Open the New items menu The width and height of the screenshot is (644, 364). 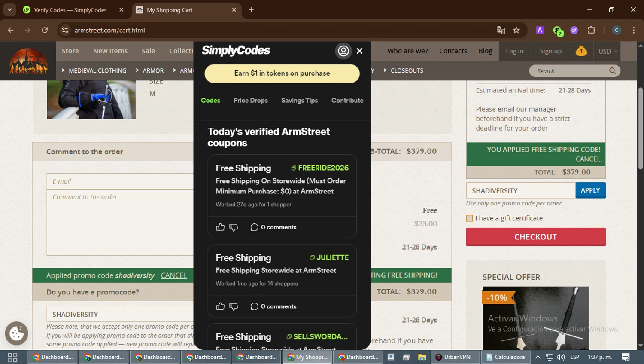pyautogui.click(x=110, y=51)
